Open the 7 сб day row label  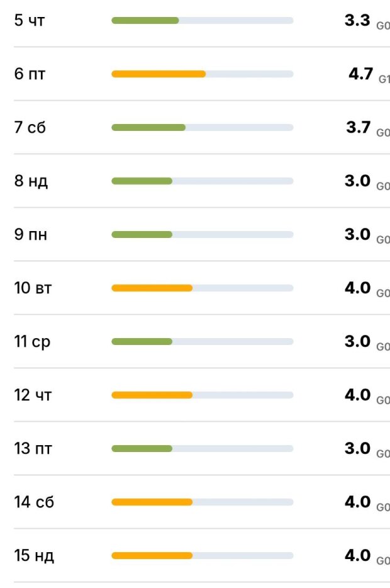click(30, 127)
